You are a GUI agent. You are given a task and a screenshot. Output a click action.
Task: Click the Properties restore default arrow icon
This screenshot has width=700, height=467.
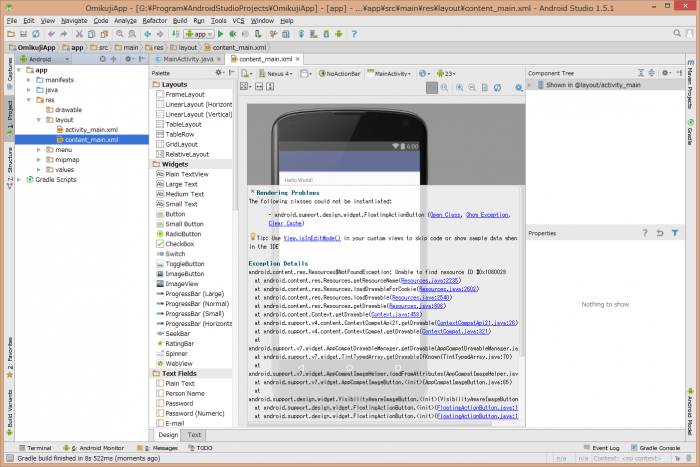click(660, 233)
